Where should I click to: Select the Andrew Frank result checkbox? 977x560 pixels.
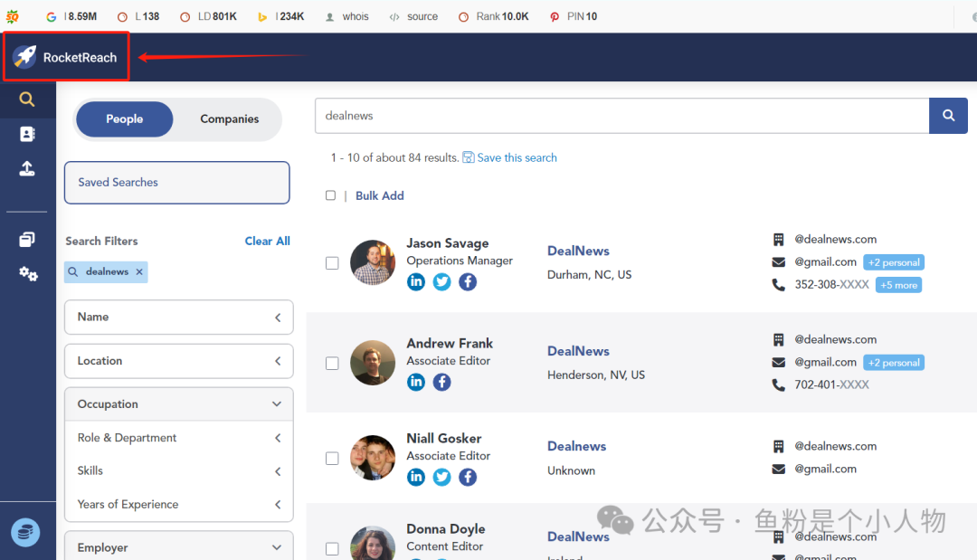point(332,363)
